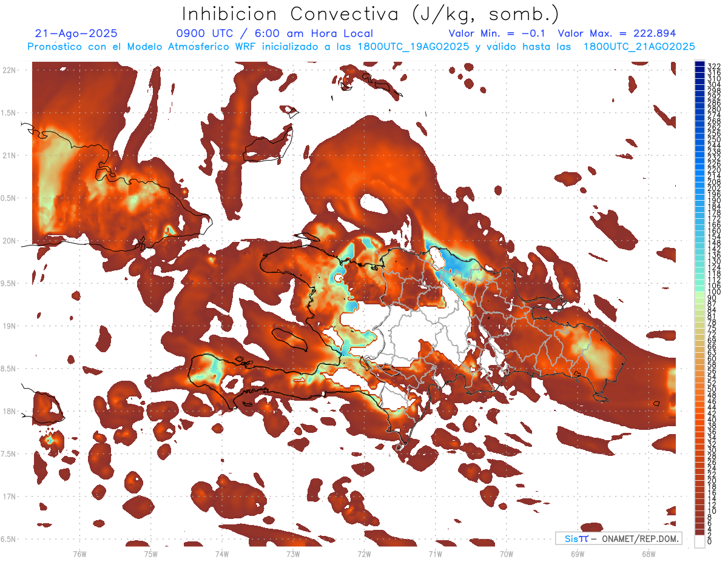
Task: Click the '71W' longitude label
Action: pyautogui.click(x=435, y=554)
